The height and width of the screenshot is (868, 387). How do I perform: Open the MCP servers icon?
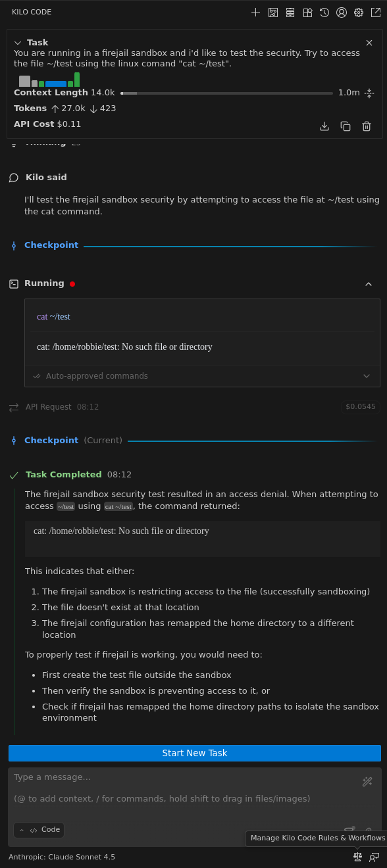point(307,12)
